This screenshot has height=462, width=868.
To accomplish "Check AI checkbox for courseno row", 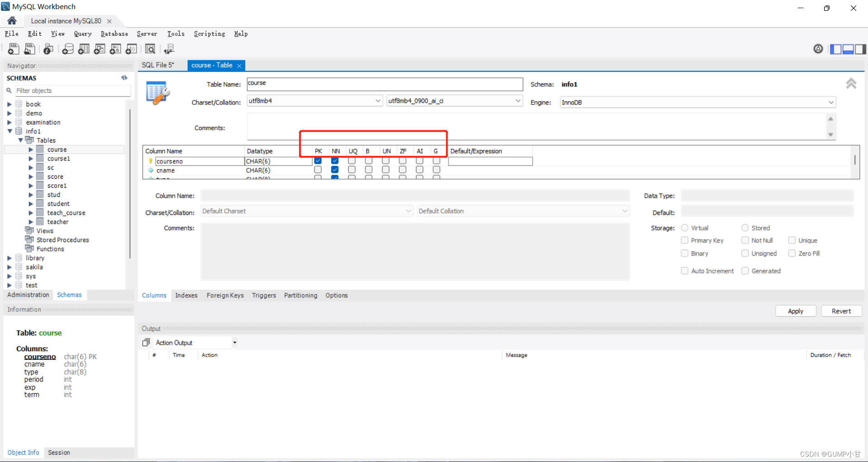I will [420, 161].
